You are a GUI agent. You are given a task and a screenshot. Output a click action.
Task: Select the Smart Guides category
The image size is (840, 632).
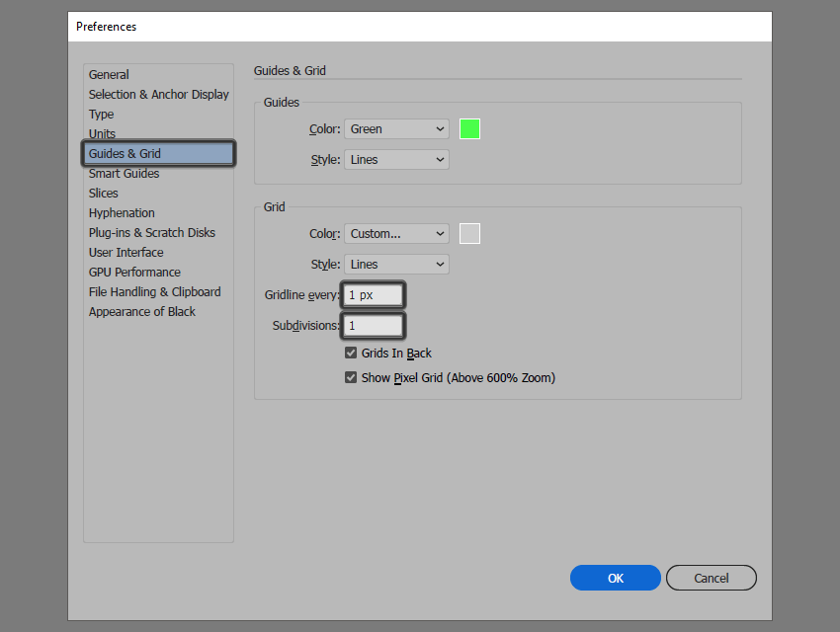[x=124, y=173]
